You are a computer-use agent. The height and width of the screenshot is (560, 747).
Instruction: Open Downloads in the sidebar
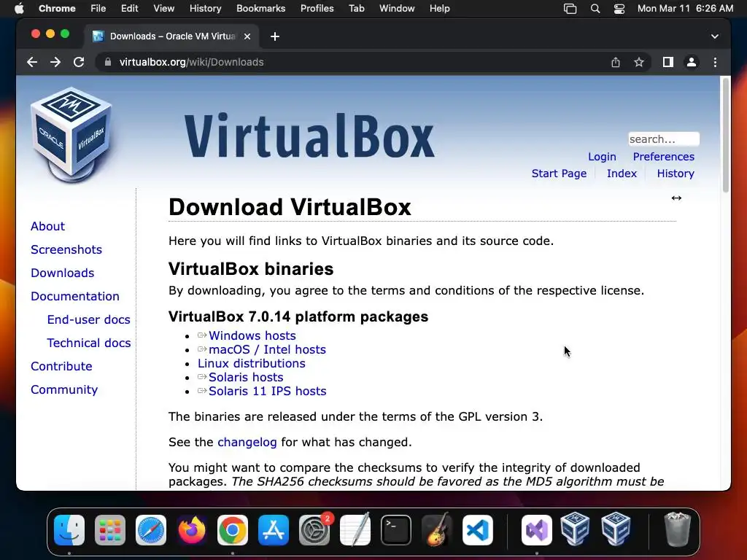point(63,273)
